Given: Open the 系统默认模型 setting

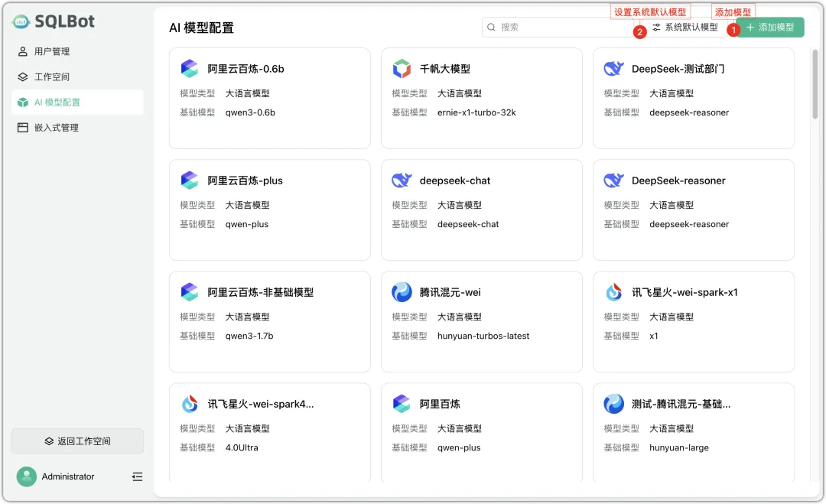Looking at the screenshot, I should [x=685, y=27].
